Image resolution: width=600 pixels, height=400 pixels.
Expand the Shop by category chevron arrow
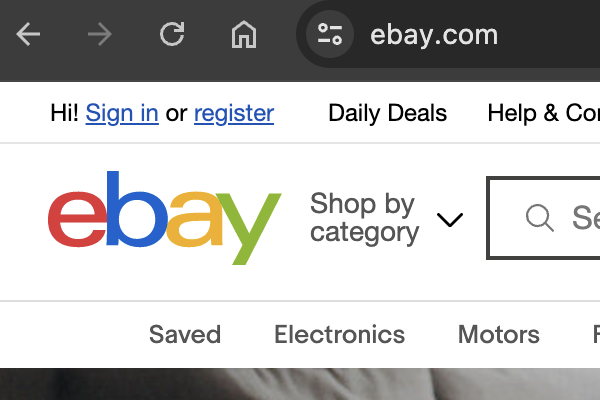450,220
